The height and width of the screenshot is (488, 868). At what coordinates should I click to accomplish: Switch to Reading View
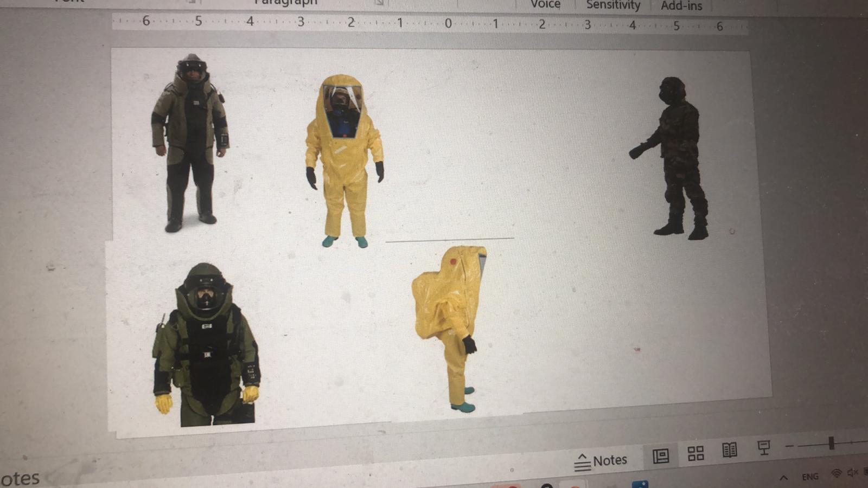730,450
